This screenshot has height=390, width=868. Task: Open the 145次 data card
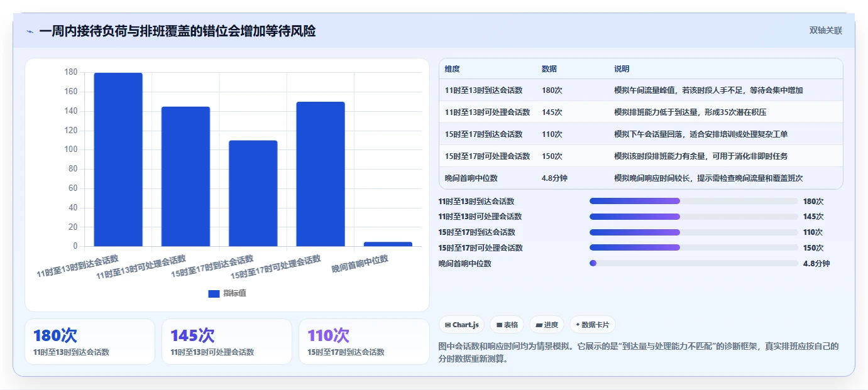(227, 342)
